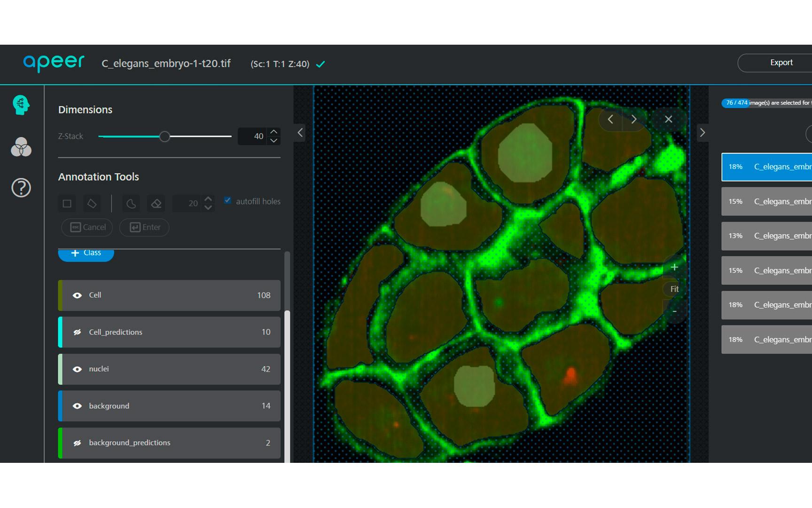
Task: Hide the Cell class via eye icon
Action: click(77, 295)
